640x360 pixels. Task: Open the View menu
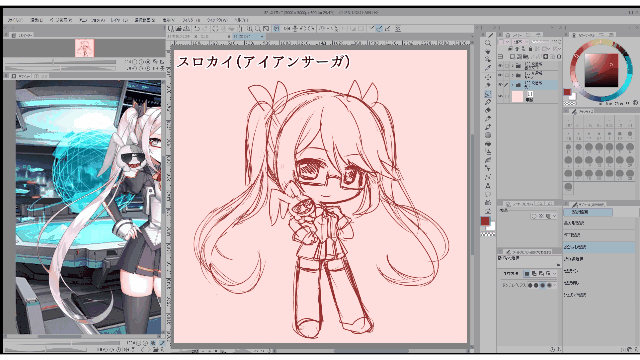168,20
